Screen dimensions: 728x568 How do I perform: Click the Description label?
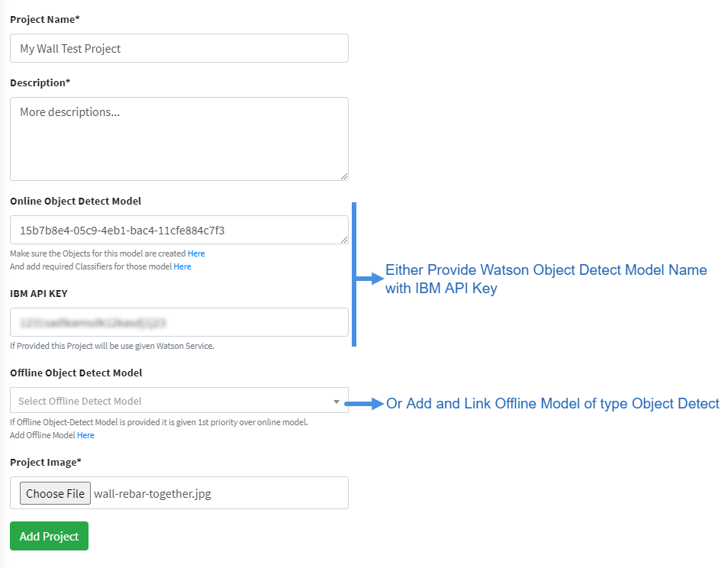(40, 82)
